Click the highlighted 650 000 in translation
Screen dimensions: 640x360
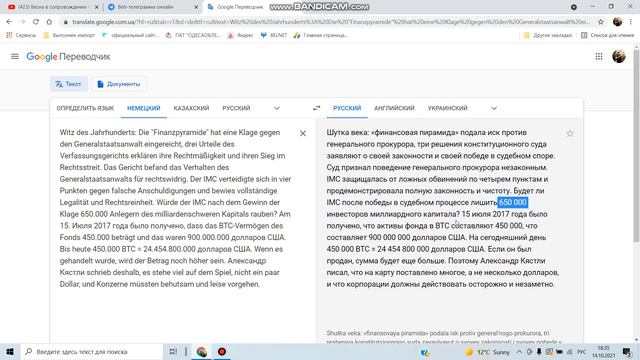tap(512, 202)
